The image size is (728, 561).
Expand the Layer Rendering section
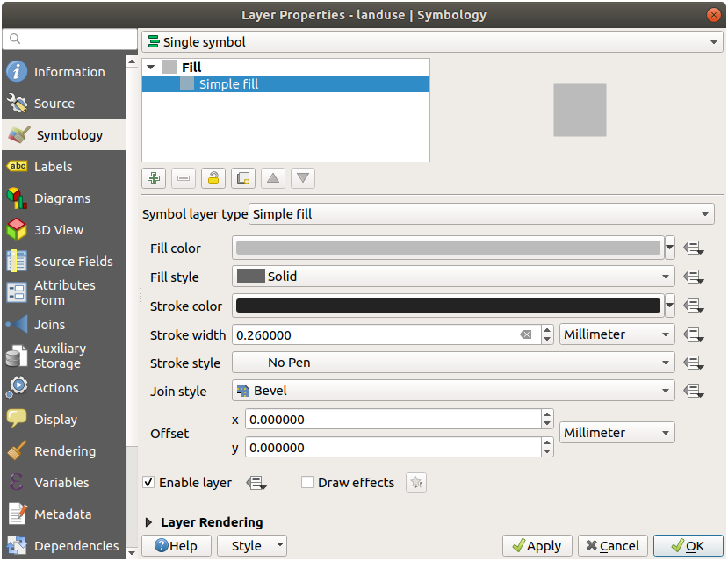point(149,522)
